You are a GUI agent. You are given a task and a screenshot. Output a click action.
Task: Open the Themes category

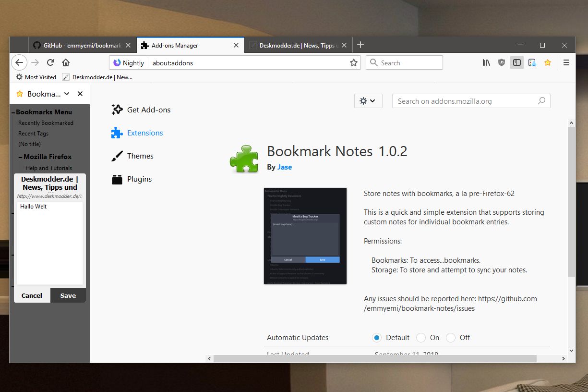tap(132, 156)
